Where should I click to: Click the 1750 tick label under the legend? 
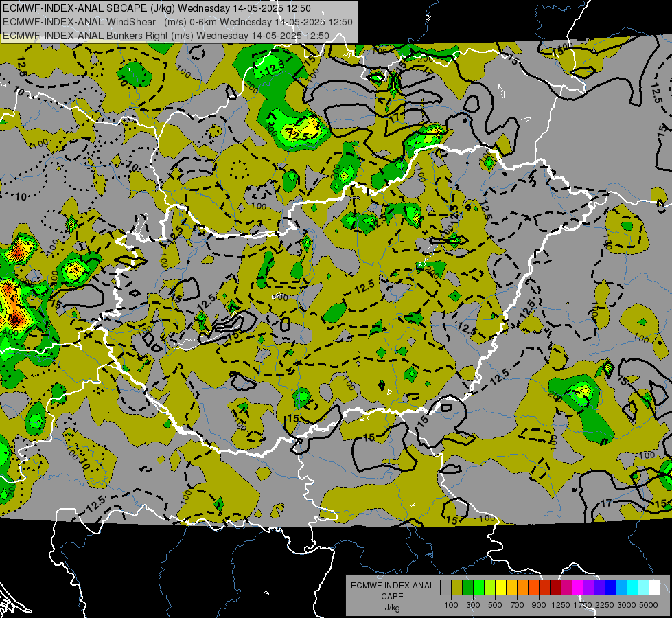pos(583,605)
